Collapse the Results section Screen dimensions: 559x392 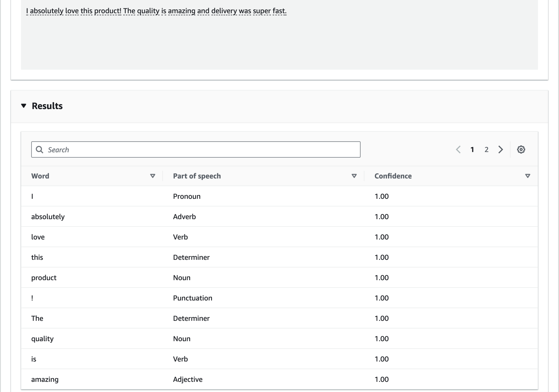coord(24,106)
